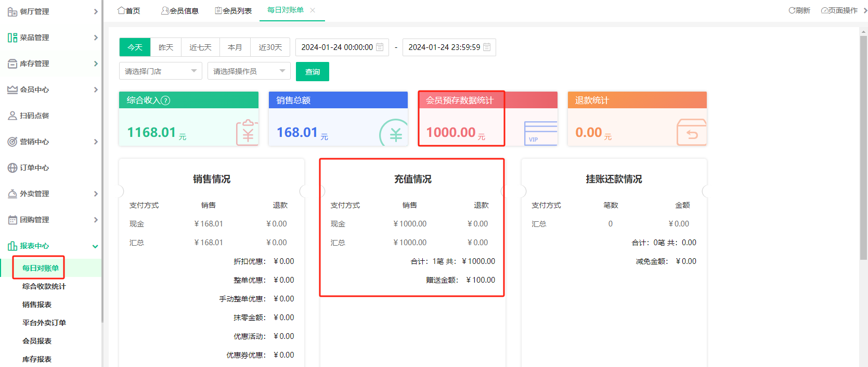Click the 0.00 退款统计 amount
Screen dimensions: 868x367
[x=589, y=132]
